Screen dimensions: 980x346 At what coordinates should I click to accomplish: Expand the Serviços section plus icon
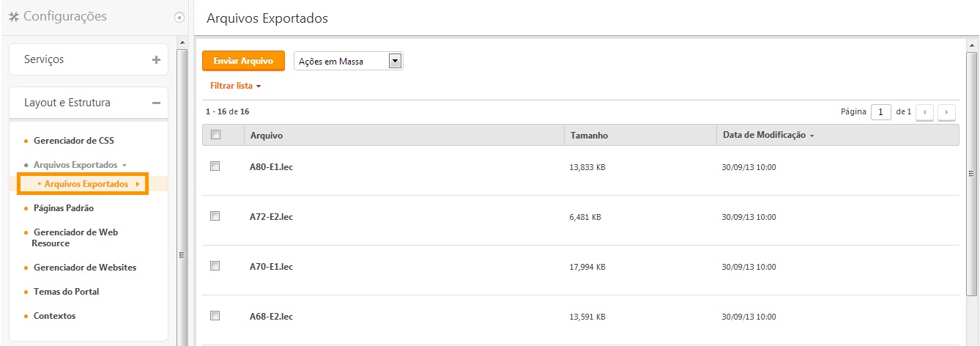(x=156, y=60)
